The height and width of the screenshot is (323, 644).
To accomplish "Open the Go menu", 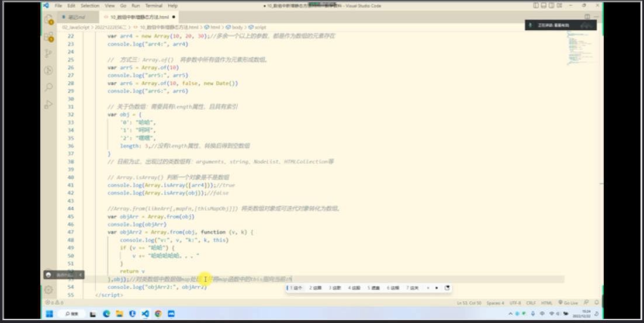I will (123, 6).
